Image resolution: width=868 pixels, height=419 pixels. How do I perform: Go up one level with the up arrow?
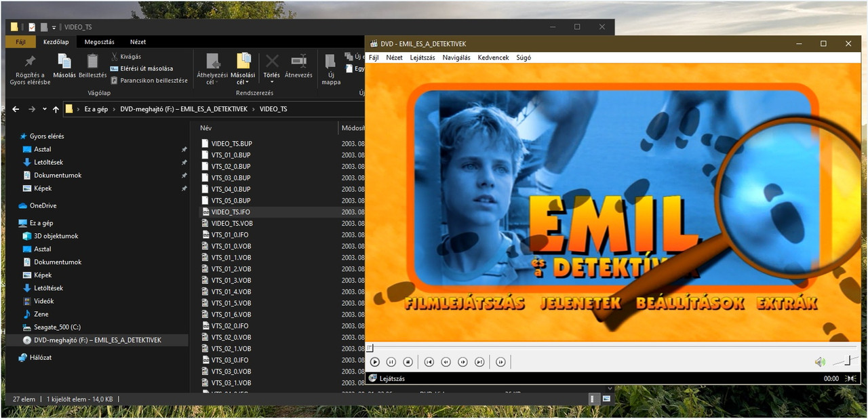click(x=56, y=108)
